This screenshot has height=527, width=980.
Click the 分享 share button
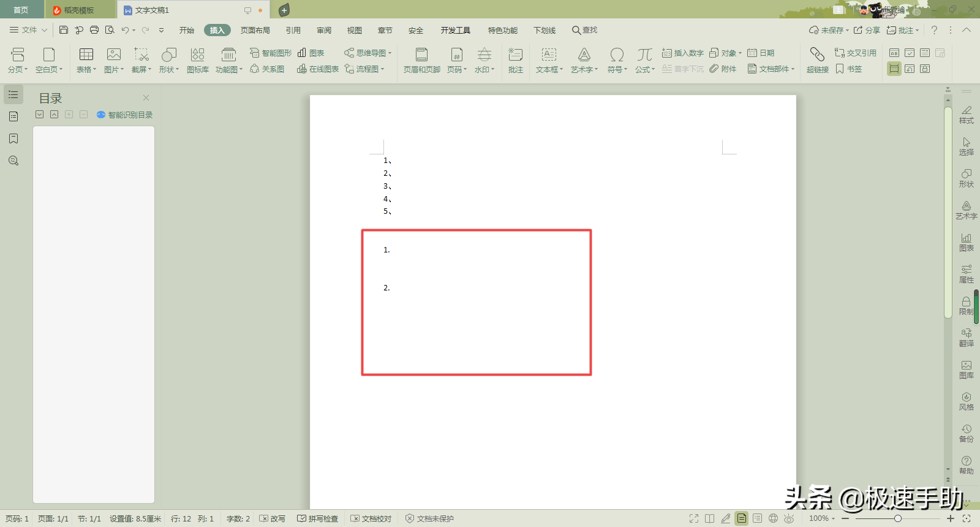coord(867,30)
